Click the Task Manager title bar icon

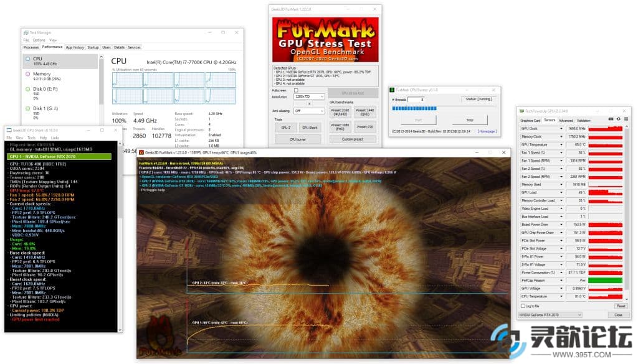coord(26,33)
